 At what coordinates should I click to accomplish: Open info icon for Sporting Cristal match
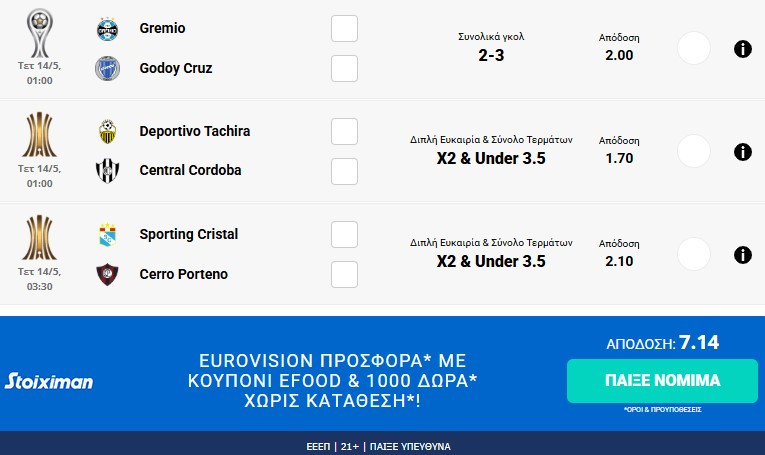(x=742, y=255)
